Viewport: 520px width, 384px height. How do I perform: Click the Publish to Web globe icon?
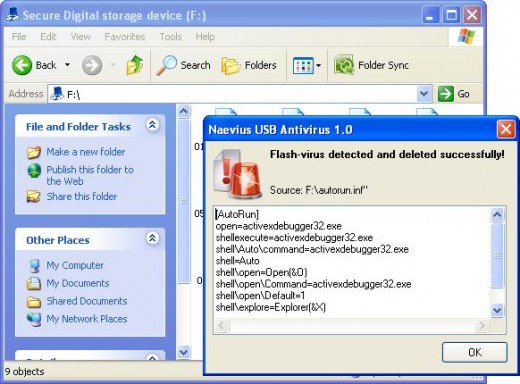pyautogui.click(x=34, y=171)
